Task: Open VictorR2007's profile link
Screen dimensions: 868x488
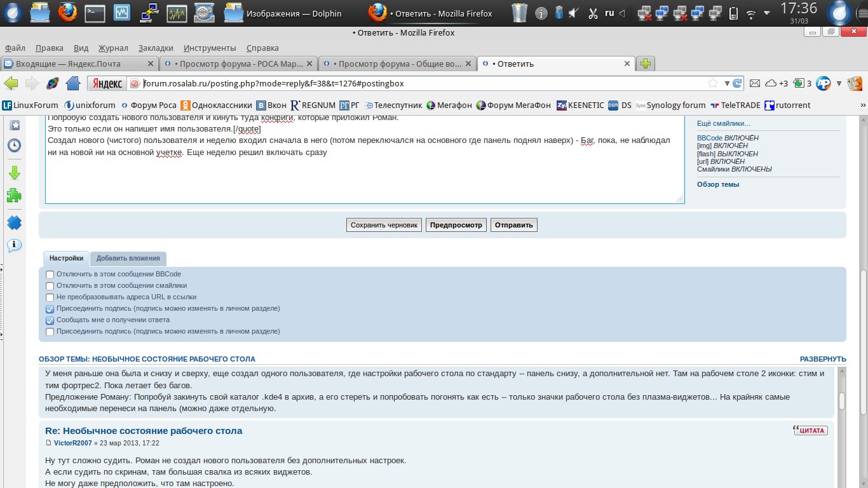Action: click(73, 443)
